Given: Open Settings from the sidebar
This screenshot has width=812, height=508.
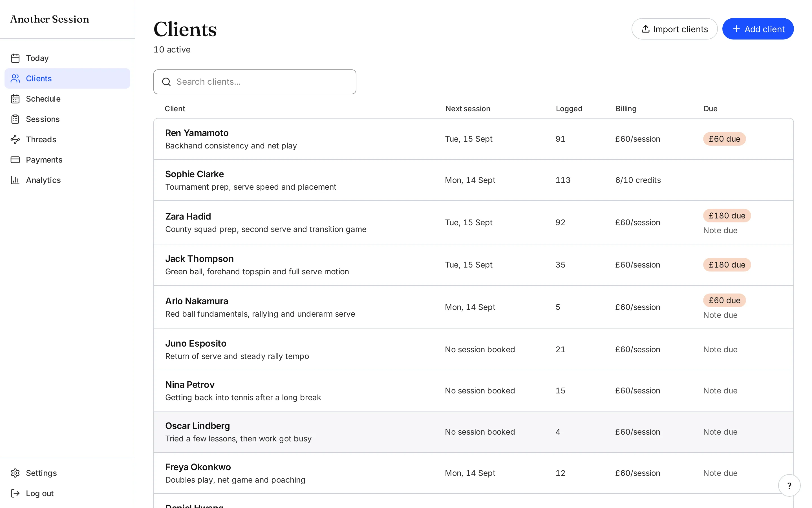Looking at the screenshot, I should click(67, 473).
